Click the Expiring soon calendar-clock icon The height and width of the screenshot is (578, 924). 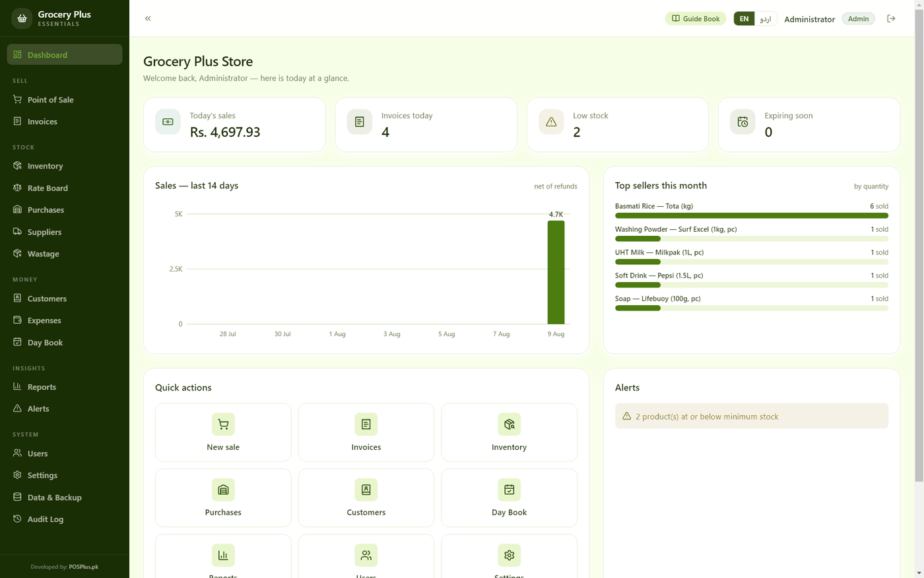pyautogui.click(x=742, y=122)
